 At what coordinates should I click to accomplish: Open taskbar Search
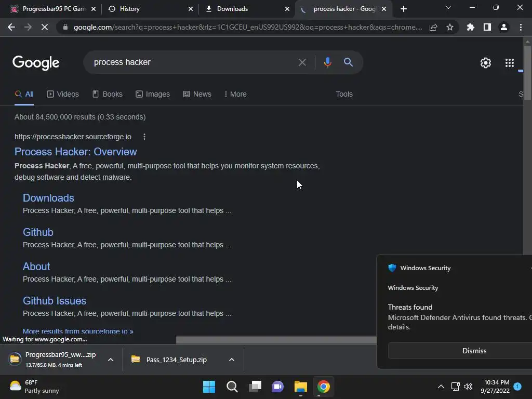pyautogui.click(x=232, y=387)
